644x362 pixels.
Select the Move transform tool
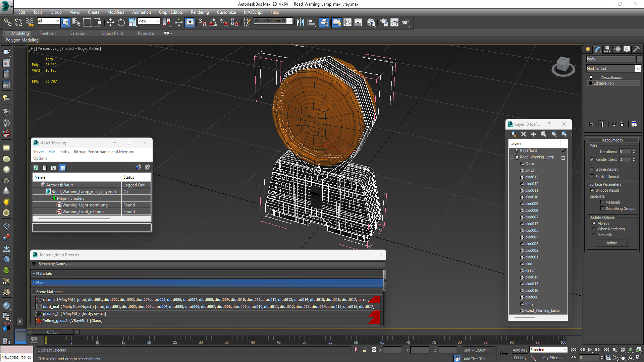(110, 22)
